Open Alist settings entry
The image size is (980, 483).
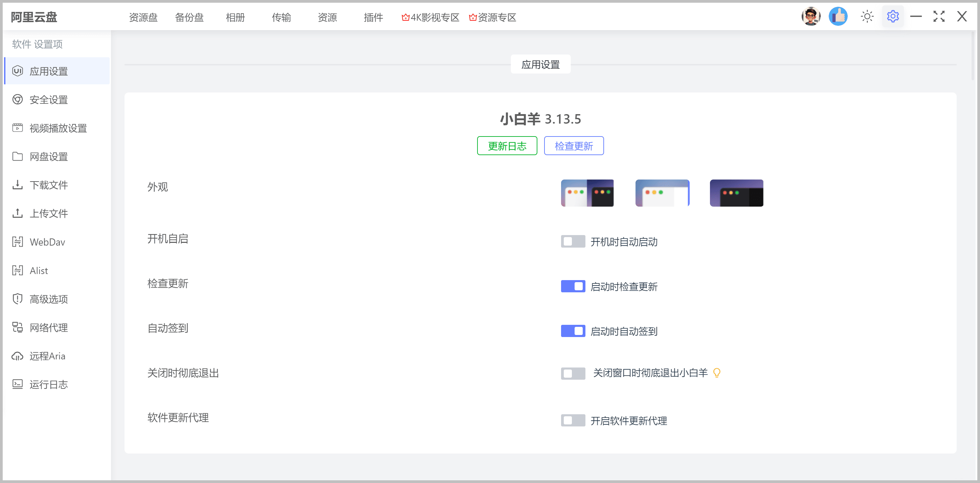tap(57, 270)
